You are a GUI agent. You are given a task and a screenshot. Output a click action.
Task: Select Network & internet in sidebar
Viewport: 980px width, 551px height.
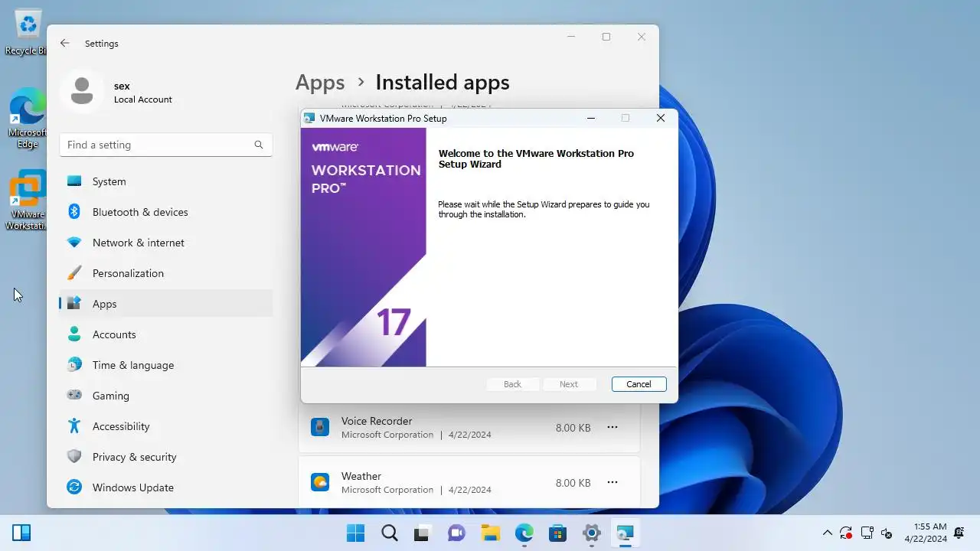coord(165,243)
